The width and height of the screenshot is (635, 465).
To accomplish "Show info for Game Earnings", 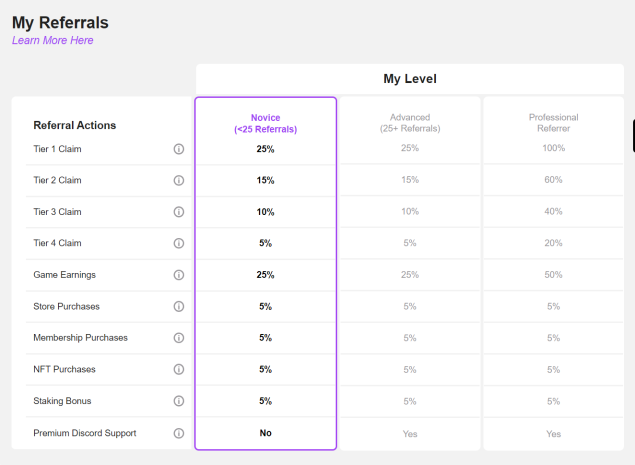I will click(179, 275).
